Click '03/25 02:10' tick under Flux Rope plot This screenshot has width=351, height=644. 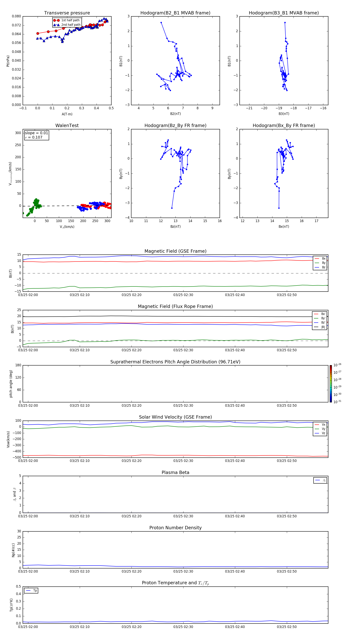tap(80, 350)
